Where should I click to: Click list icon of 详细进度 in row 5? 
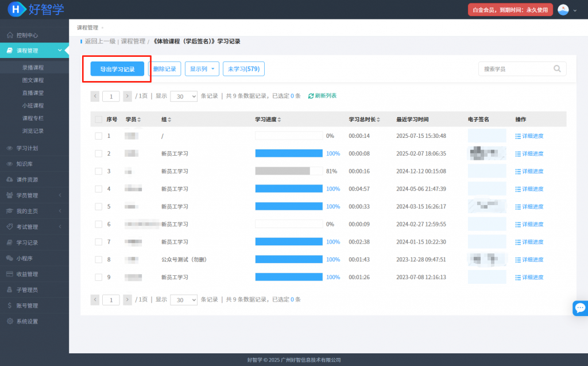518,207
